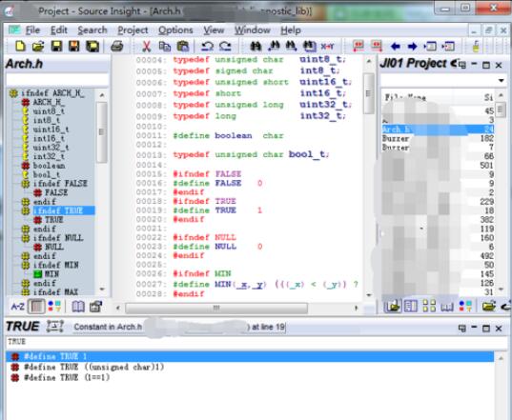Click the Undo arrow icon
Image resolution: width=512 pixels, height=420 pixels.
point(207,47)
